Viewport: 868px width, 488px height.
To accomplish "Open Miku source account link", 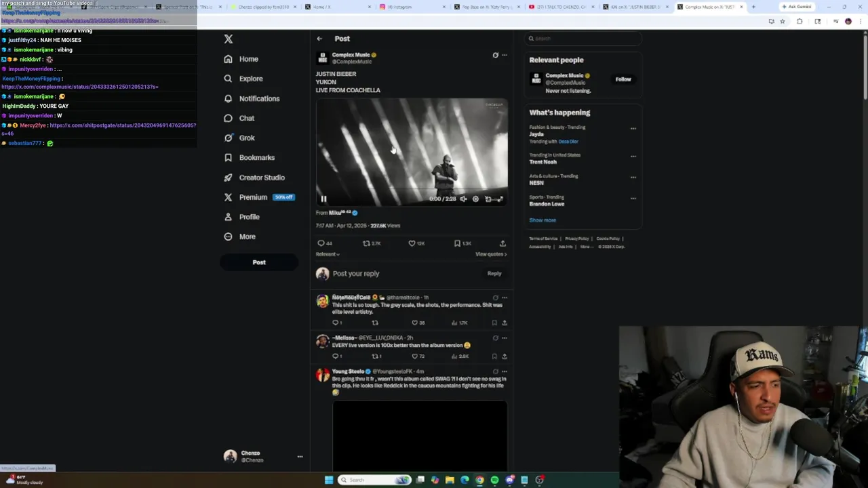I will (x=343, y=213).
